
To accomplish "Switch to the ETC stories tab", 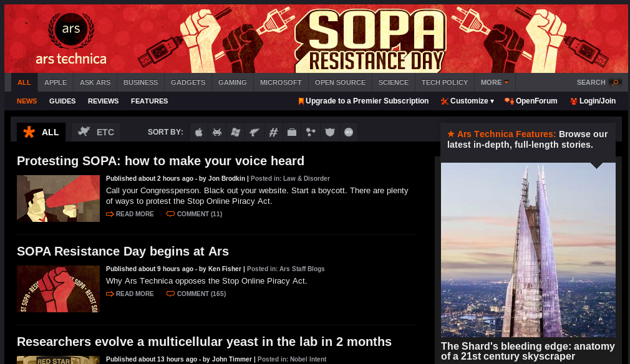I will 96,132.
